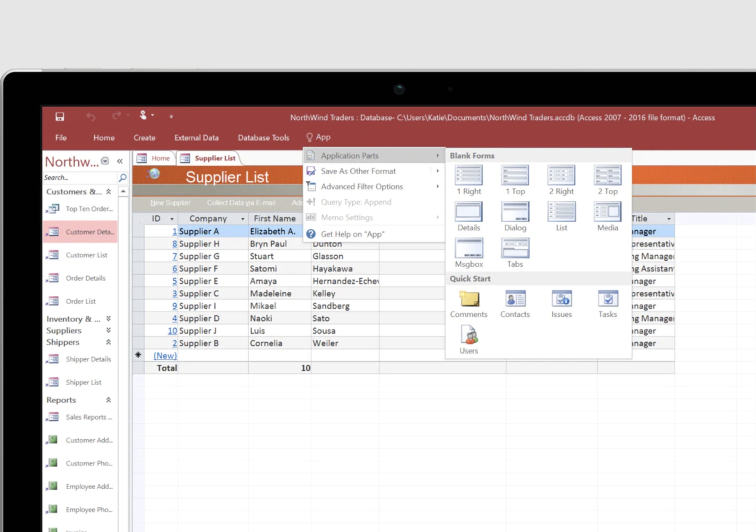Viewport: 756px width, 532px height.
Task: Click the Company column dropdown arrow
Action: tap(242, 218)
